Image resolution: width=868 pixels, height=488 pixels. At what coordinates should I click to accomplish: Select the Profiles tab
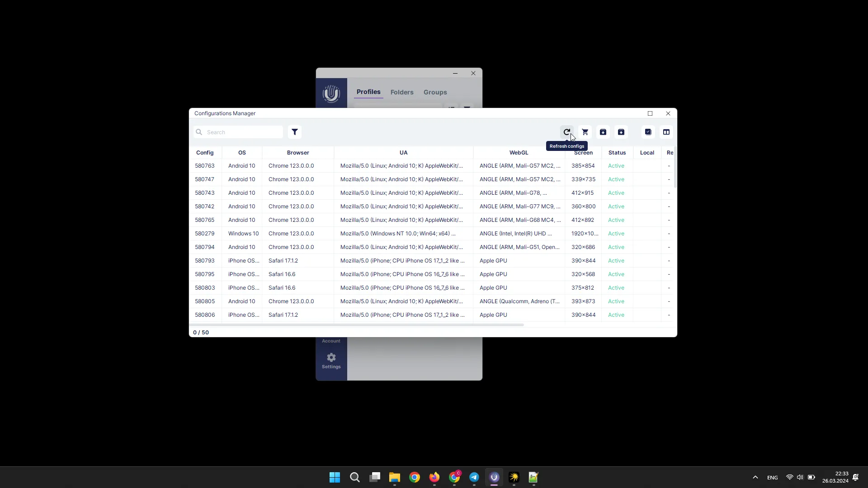(x=368, y=92)
